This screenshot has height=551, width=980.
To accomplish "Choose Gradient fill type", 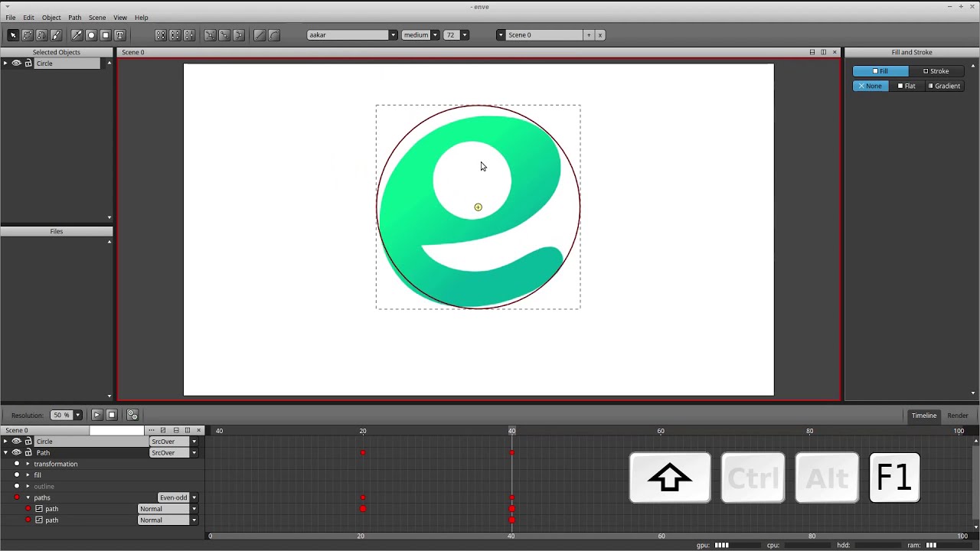I will click(x=944, y=86).
